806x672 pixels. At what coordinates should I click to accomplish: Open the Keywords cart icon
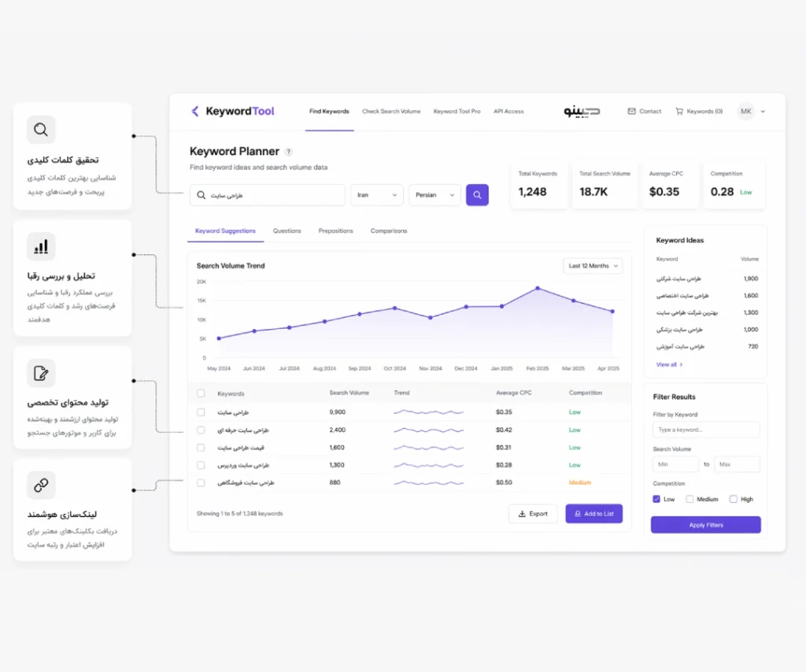coord(679,111)
